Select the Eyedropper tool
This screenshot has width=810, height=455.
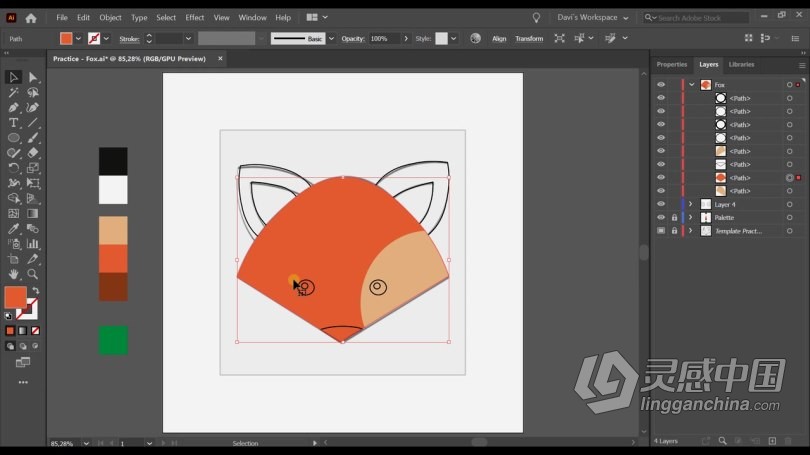(x=13, y=229)
